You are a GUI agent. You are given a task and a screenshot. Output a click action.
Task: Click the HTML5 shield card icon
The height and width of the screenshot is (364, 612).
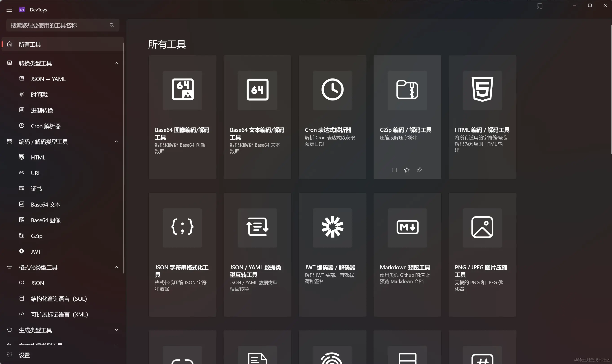point(482,90)
